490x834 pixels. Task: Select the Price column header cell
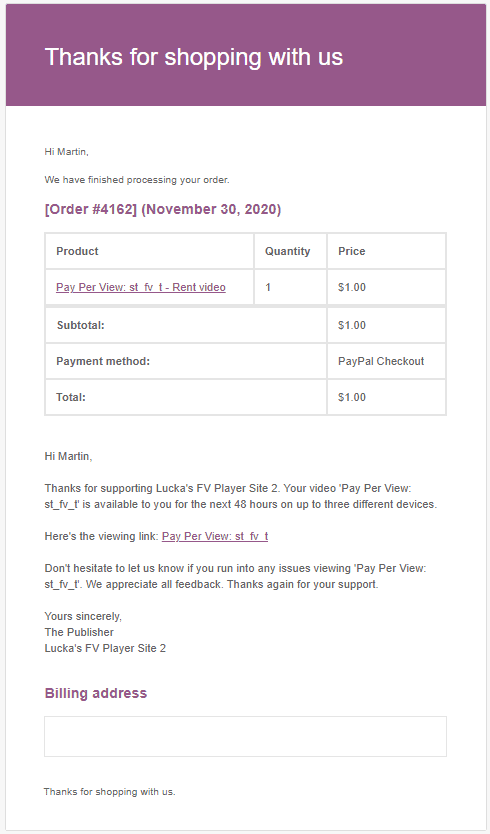pyautogui.click(x=386, y=251)
